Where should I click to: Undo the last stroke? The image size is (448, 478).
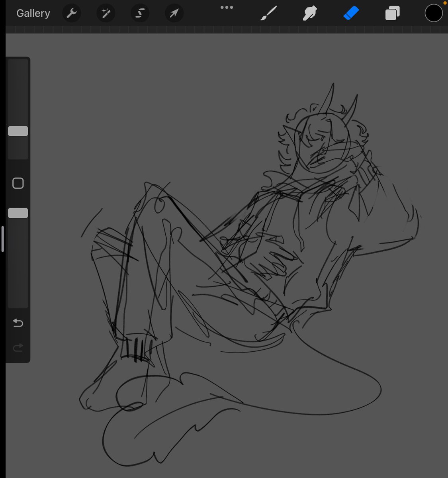tap(18, 323)
